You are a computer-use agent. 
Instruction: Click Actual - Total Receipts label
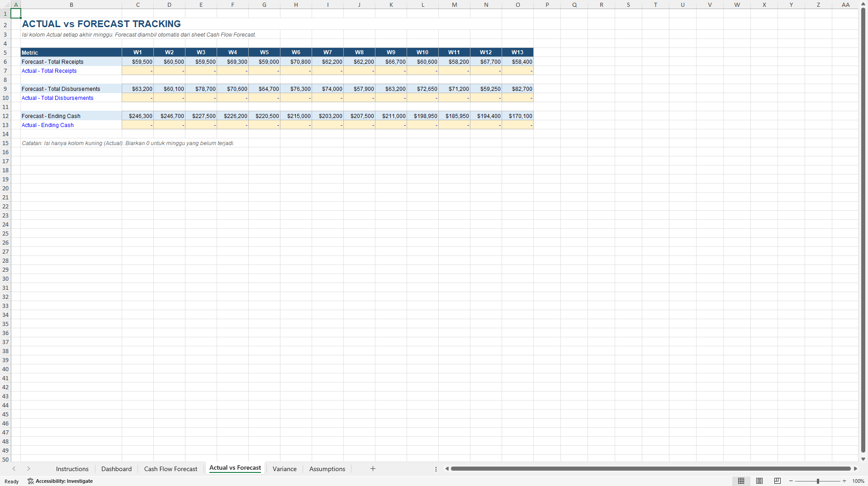(49, 71)
